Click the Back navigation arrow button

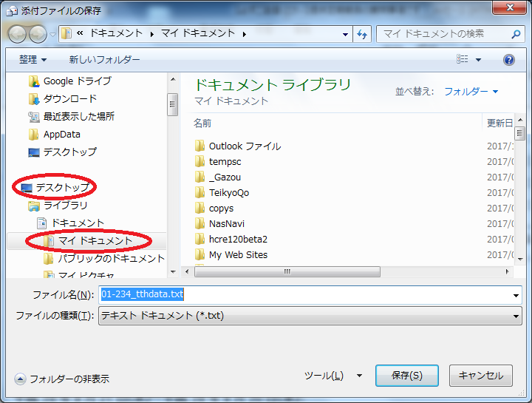tap(17, 34)
